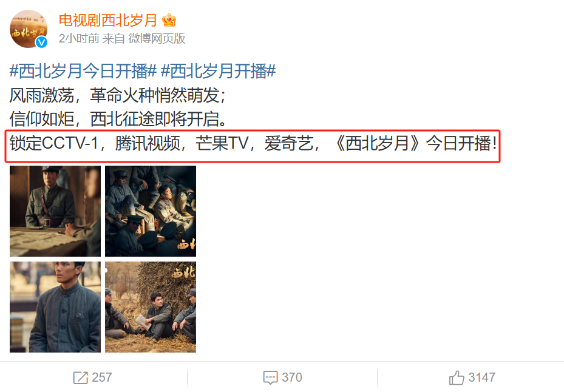Click the like count 3147
The height and width of the screenshot is (392, 564).
[481, 377]
